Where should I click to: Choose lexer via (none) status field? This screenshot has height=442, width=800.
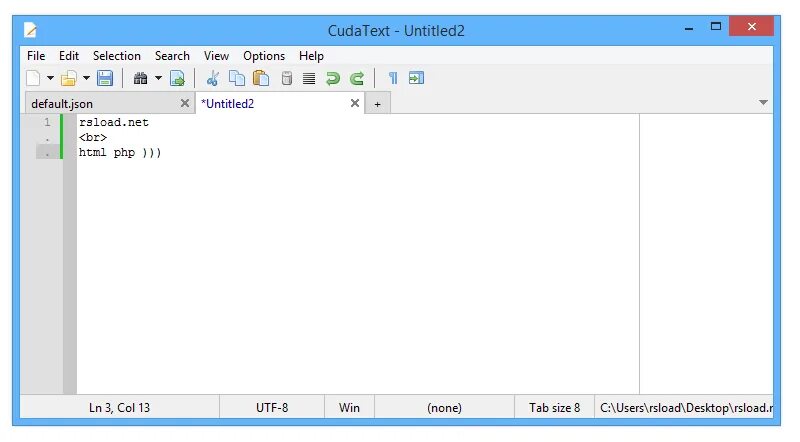pos(444,408)
